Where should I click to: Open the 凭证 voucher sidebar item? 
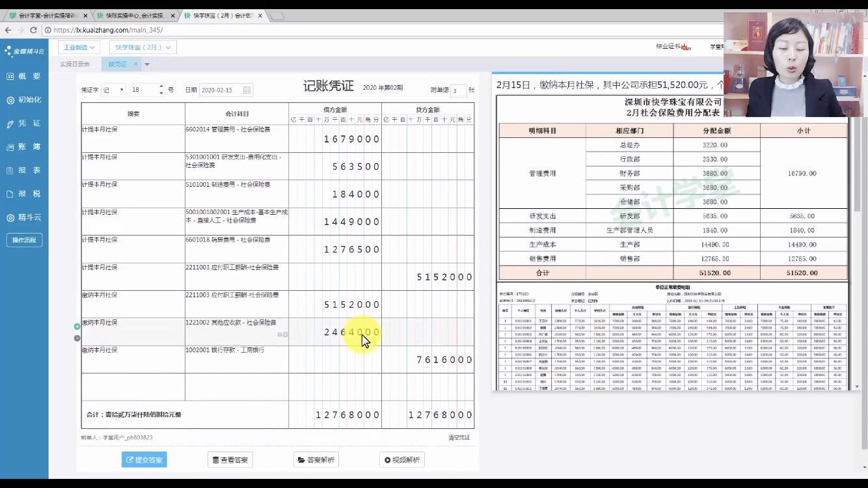click(24, 123)
